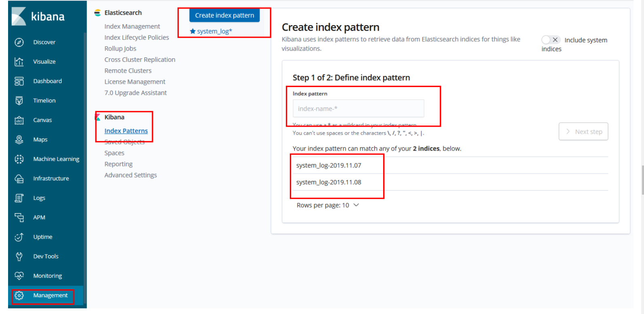Viewport: 644px width, 314px height.
Task: Open Logs document icon
Action: pos(19,198)
